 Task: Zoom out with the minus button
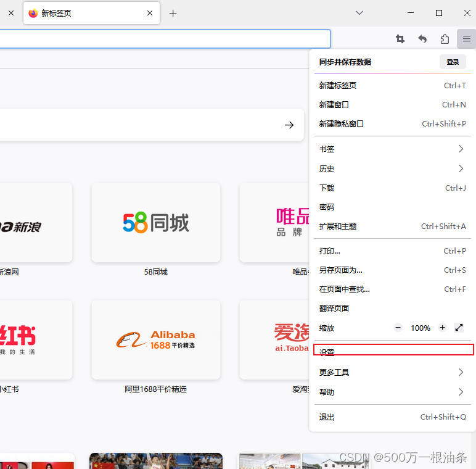(398, 328)
